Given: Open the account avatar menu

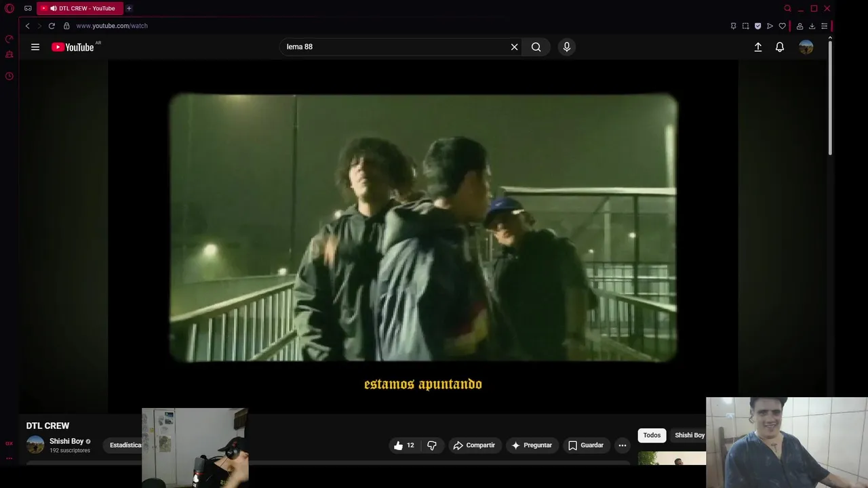Looking at the screenshot, I should pyautogui.click(x=806, y=47).
